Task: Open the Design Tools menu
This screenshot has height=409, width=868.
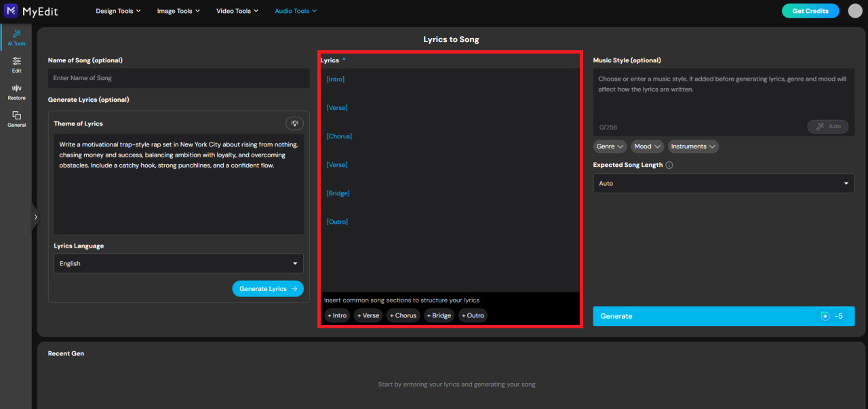Action: coord(118,10)
